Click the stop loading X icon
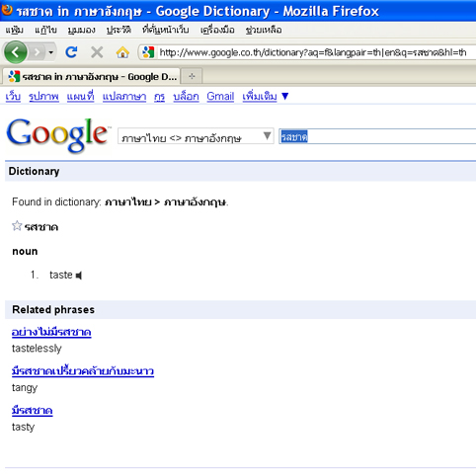This screenshot has width=476, height=476. 97,52
